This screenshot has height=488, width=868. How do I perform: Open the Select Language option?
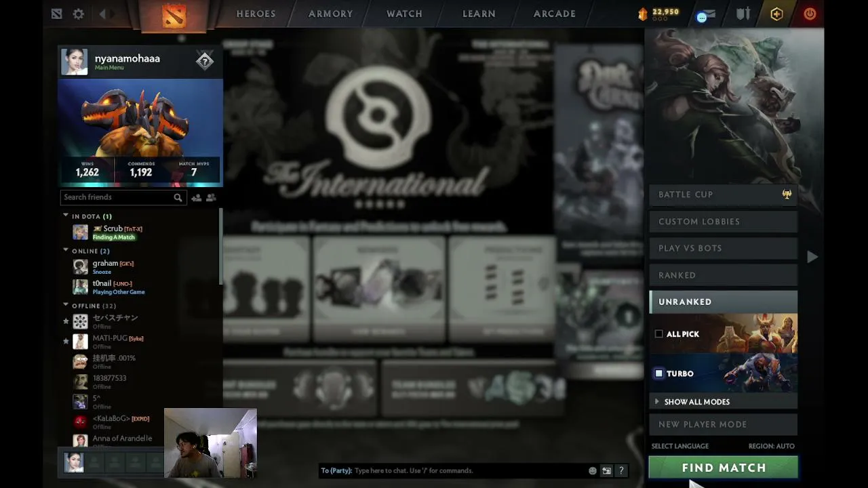[680, 446]
